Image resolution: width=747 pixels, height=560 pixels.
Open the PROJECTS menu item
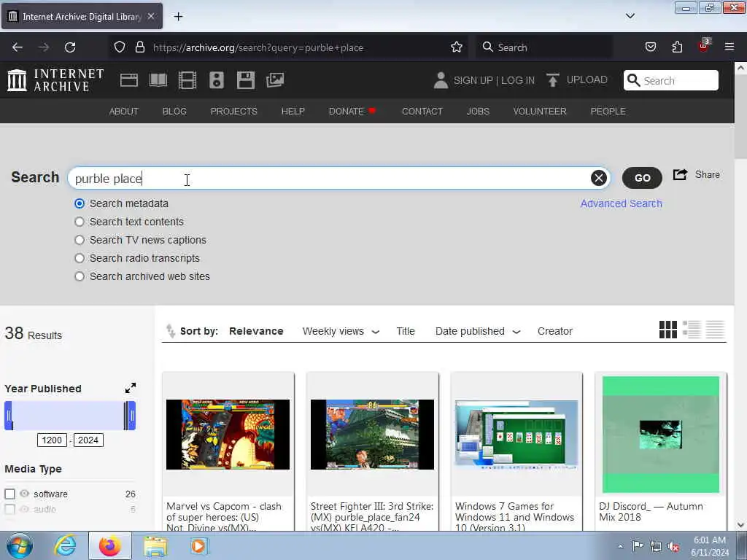click(234, 111)
